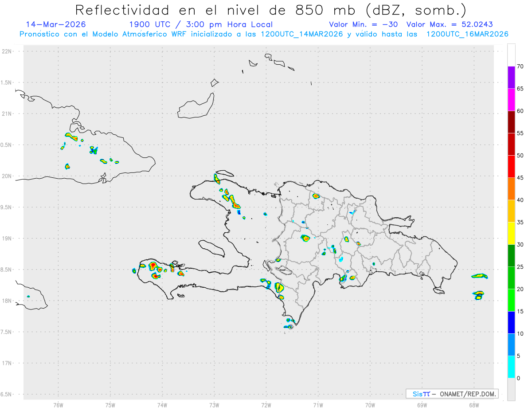Click the '75W' longitude label
532x411 pixels.
(110, 405)
